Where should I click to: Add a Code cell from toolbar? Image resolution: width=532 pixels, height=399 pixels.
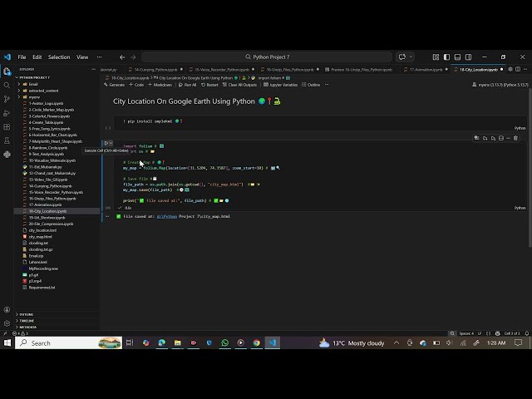point(136,85)
